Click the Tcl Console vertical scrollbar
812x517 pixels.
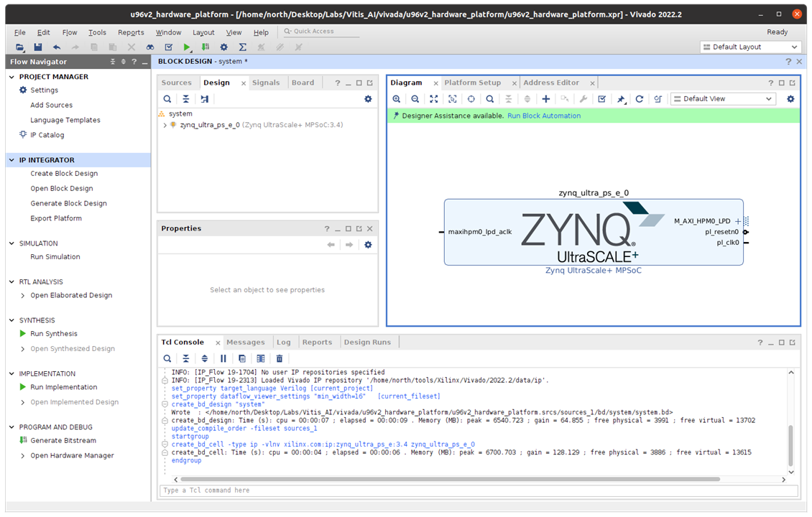pyautogui.click(x=790, y=446)
